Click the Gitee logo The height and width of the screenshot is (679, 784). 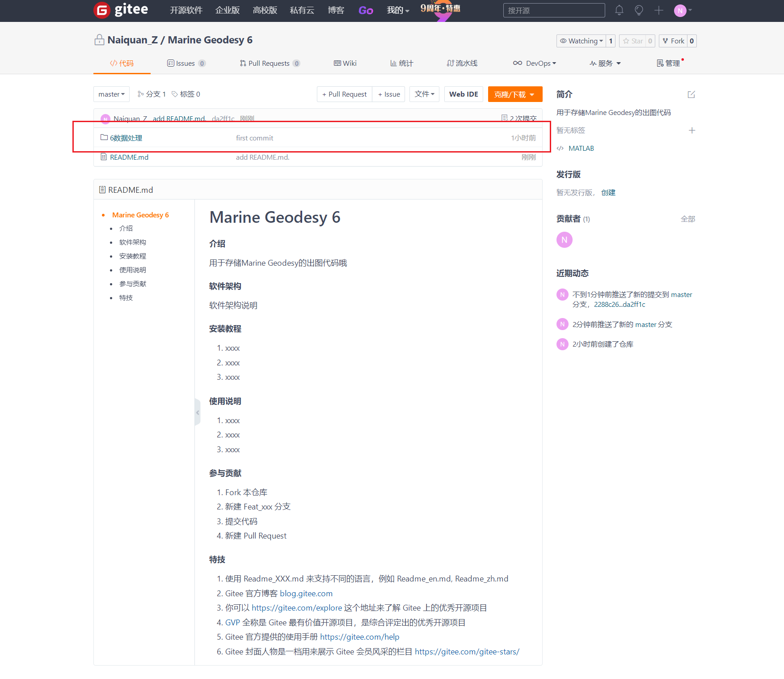point(121,10)
